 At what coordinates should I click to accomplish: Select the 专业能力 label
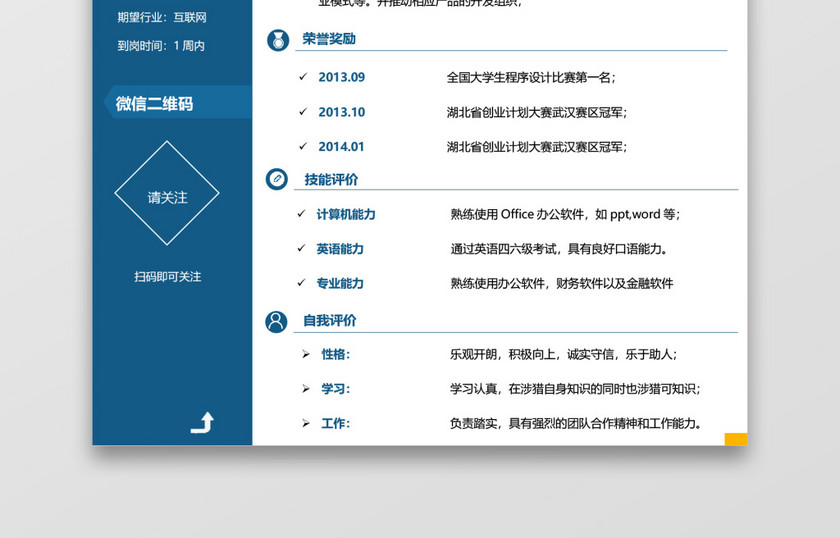coord(340,283)
